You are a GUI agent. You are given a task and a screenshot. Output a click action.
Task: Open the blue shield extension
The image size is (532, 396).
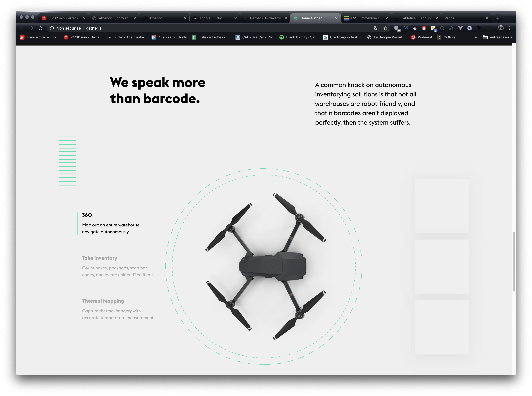406,28
